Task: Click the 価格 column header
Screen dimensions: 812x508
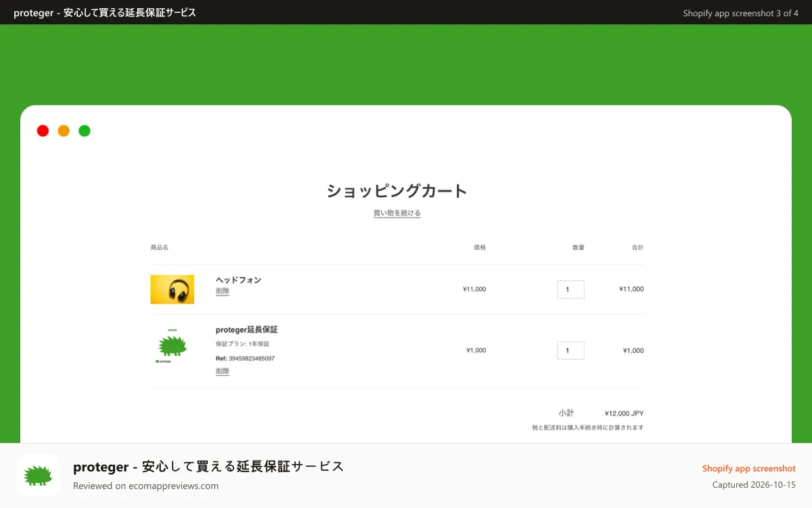Action: tap(480, 247)
